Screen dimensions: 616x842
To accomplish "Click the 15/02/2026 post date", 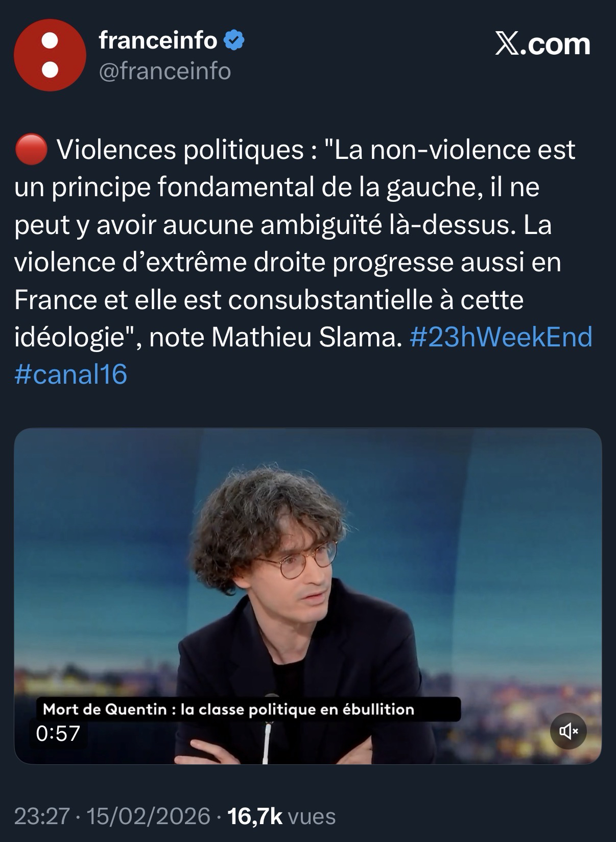I will (x=148, y=816).
